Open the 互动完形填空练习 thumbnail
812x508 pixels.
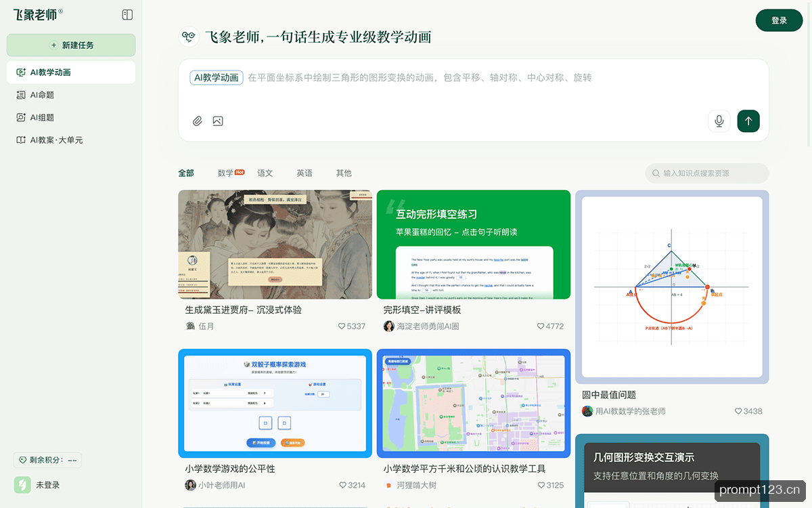474,245
